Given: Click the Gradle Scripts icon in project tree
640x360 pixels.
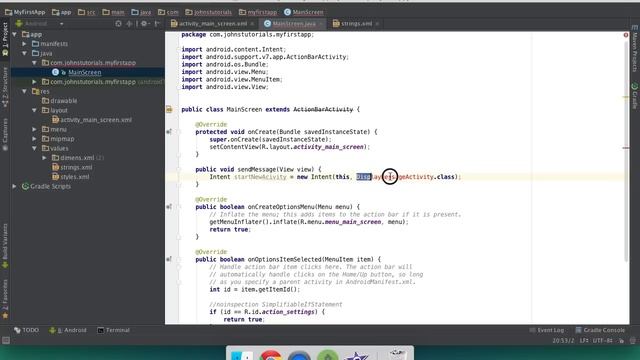Looking at the screenshot, I should pos(25,186).
